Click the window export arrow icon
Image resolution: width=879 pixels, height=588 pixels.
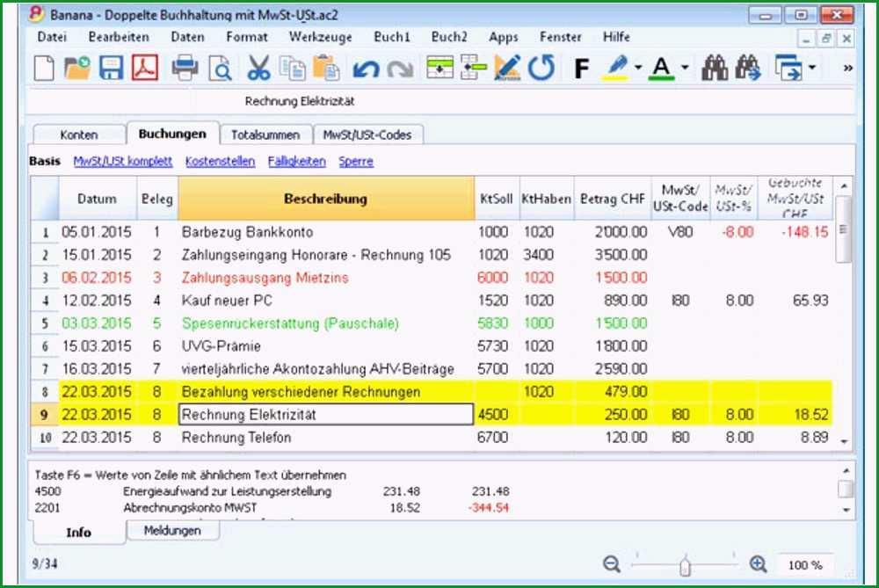click(x=788, y=68)
